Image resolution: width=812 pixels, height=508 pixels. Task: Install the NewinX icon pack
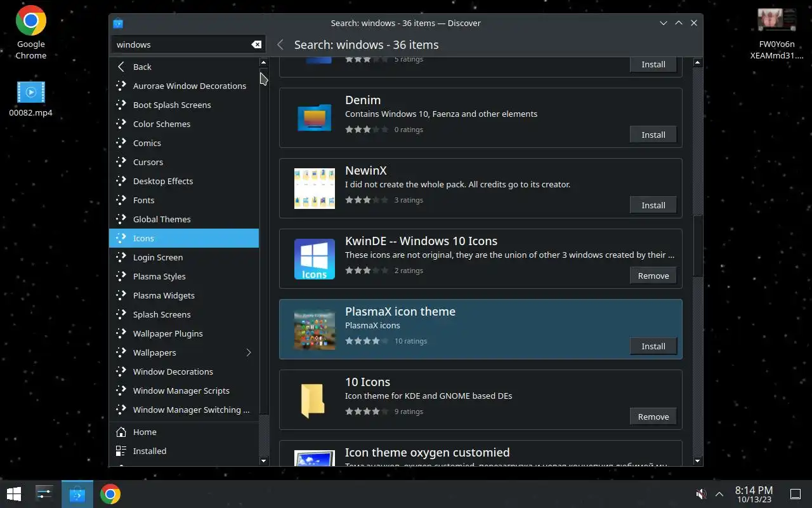coord(653,205)
